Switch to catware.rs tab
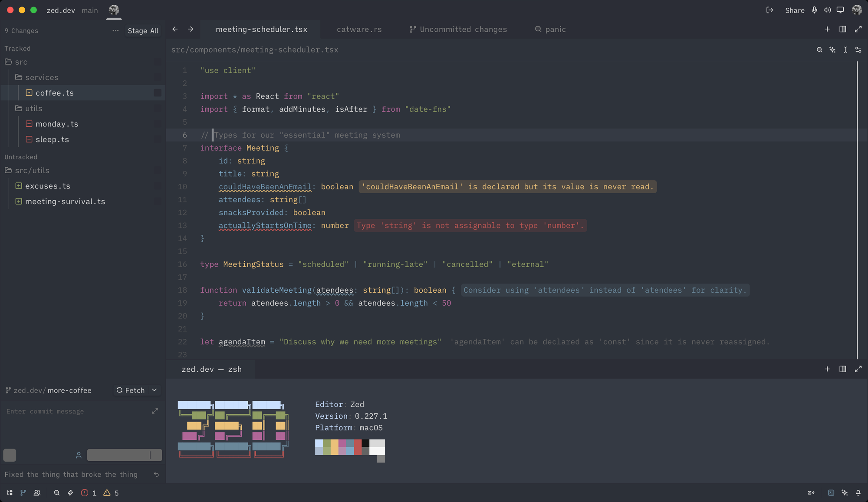Screen dimensions: 868x502 click(359, 30)
